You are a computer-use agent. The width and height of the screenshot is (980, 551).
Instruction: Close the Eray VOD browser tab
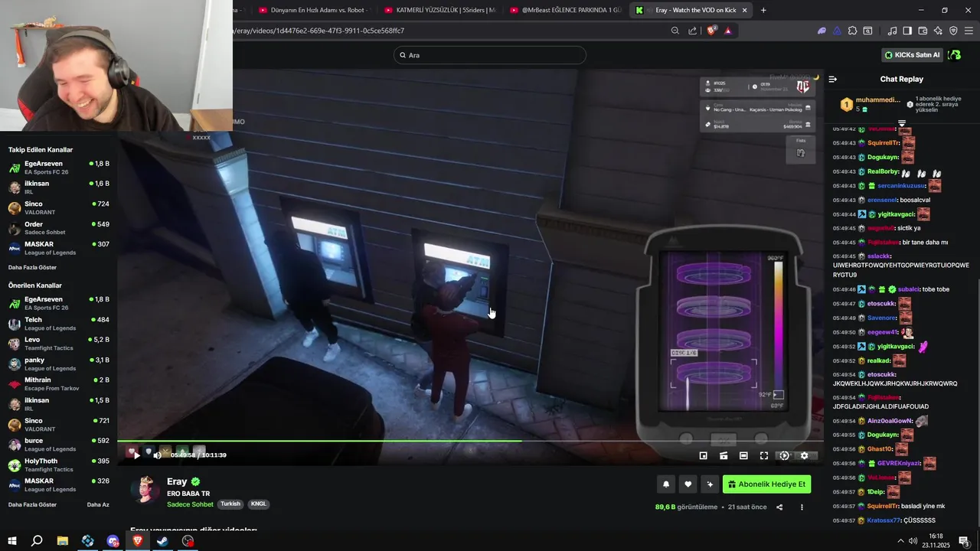[744, 10]
